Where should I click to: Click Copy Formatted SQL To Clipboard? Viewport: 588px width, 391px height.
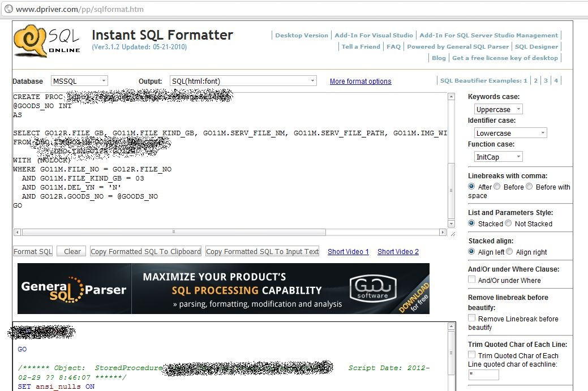146,251
